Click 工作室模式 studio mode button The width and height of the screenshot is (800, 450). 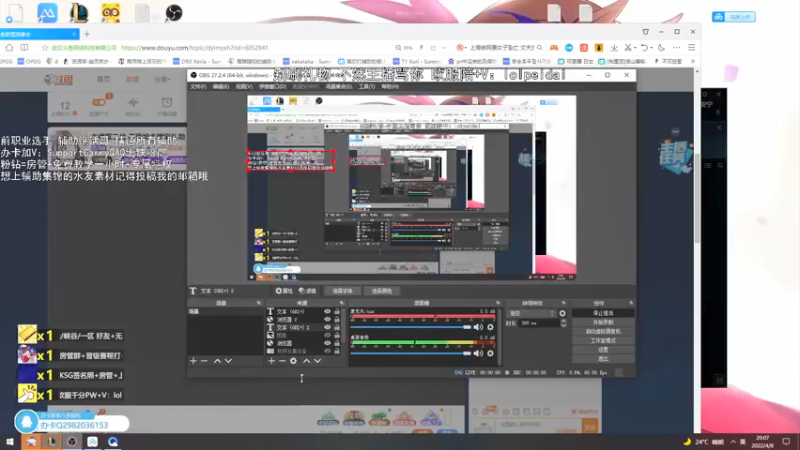pyautogui.click(x=603, y=341)
